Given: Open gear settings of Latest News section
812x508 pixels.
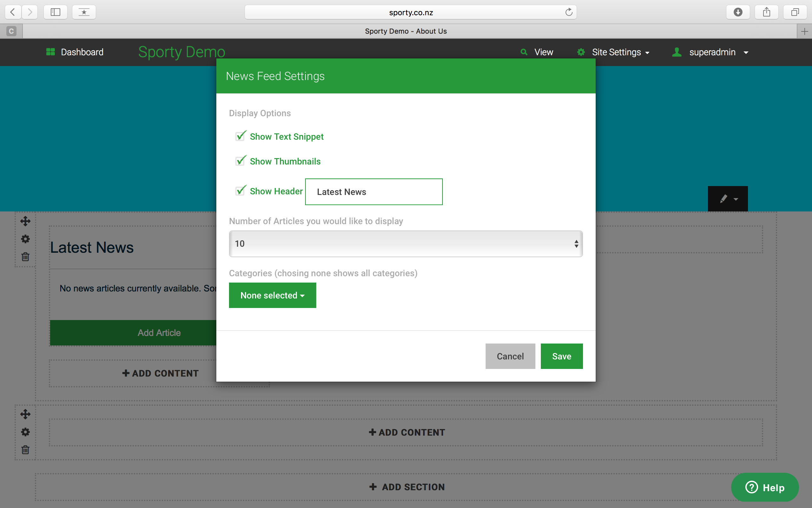Looking at the screenshot, I should [25, 239].
